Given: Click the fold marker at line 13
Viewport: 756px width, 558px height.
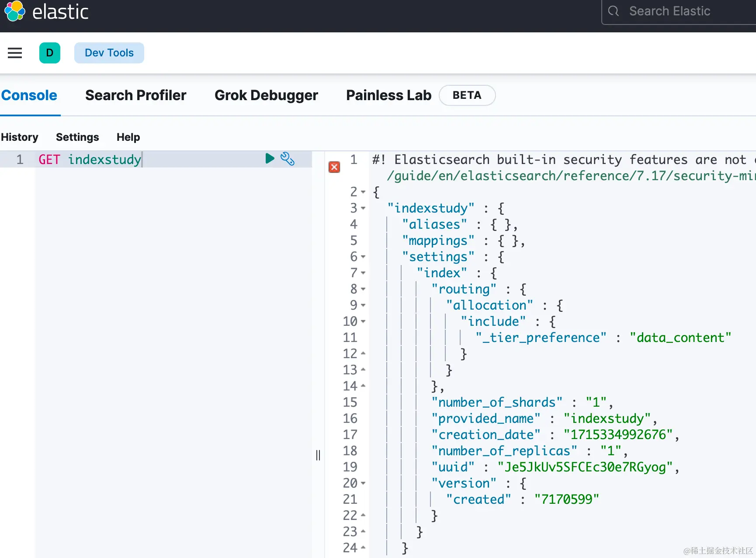Looking at the screenshot, I should point(363,370).
